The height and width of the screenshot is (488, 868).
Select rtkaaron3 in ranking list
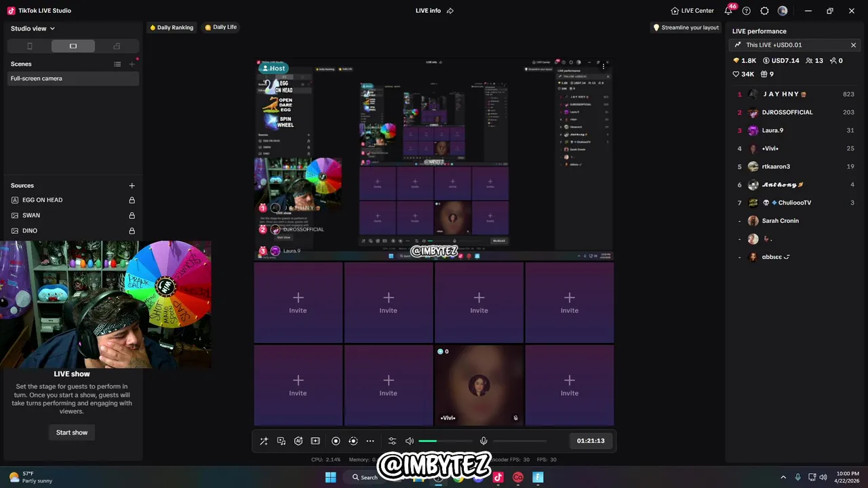point(797,167)
